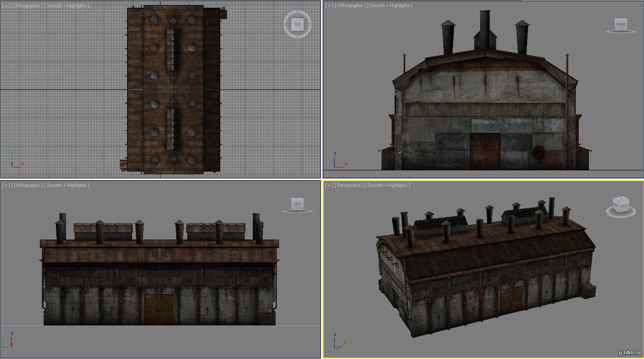This screenshot has height=359, width=644.
Task: Open the [+] menu of the Front viewport
Action: coord(329,6)
